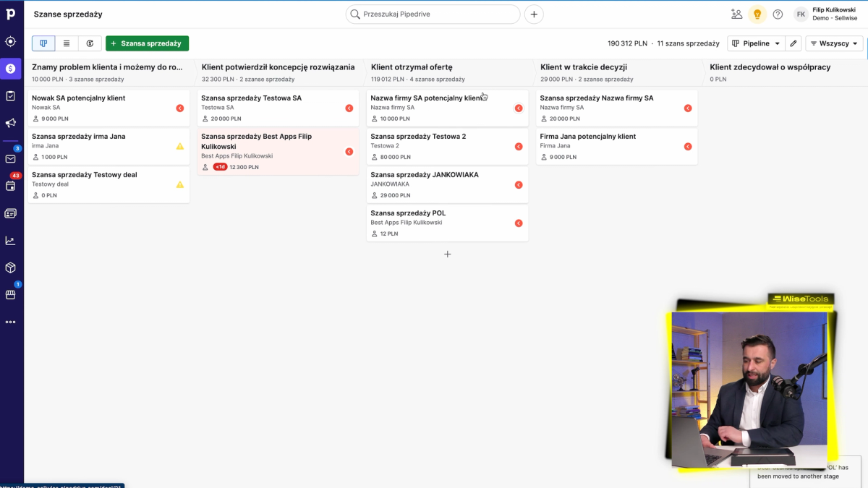The height and width of the screenshot is (488, 868).
Task: Click the 190 312 PLN pipeline total
Action: coord(627,43)
